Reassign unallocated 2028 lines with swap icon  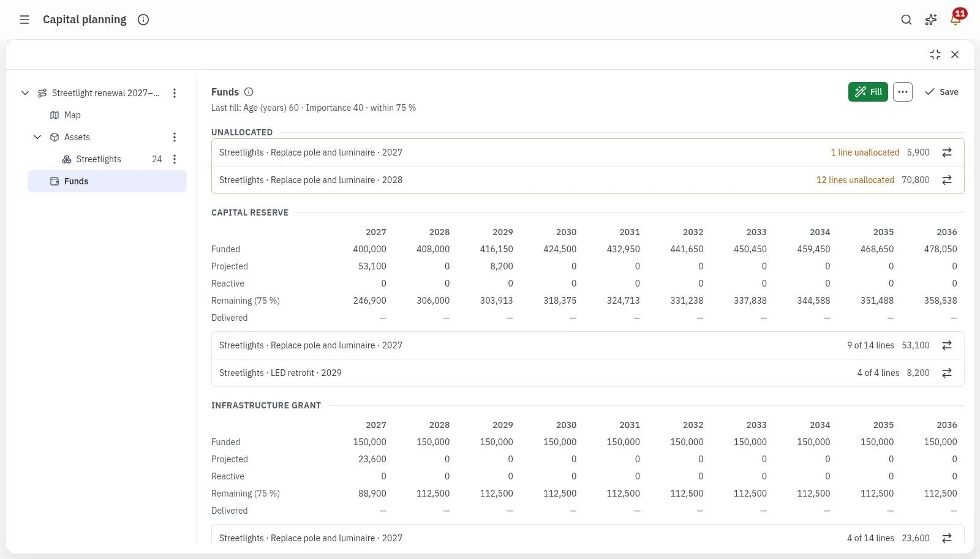947,180
